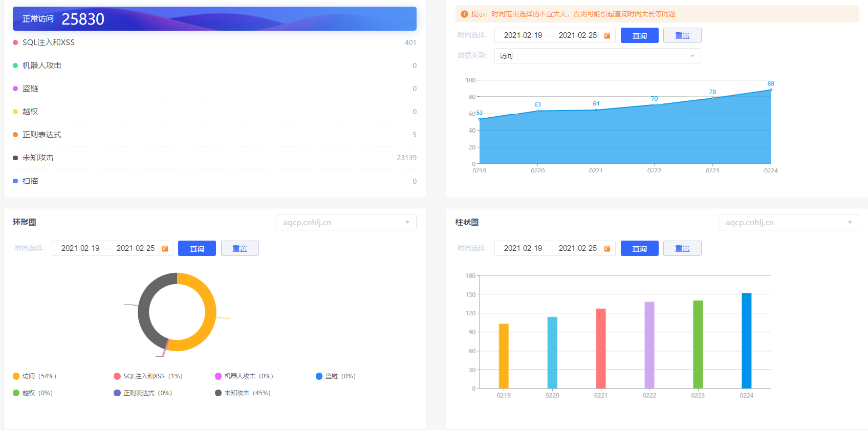Expand domain dropdown in 环形图 panel
868x430 pixels.
click(x=346, y=223)
